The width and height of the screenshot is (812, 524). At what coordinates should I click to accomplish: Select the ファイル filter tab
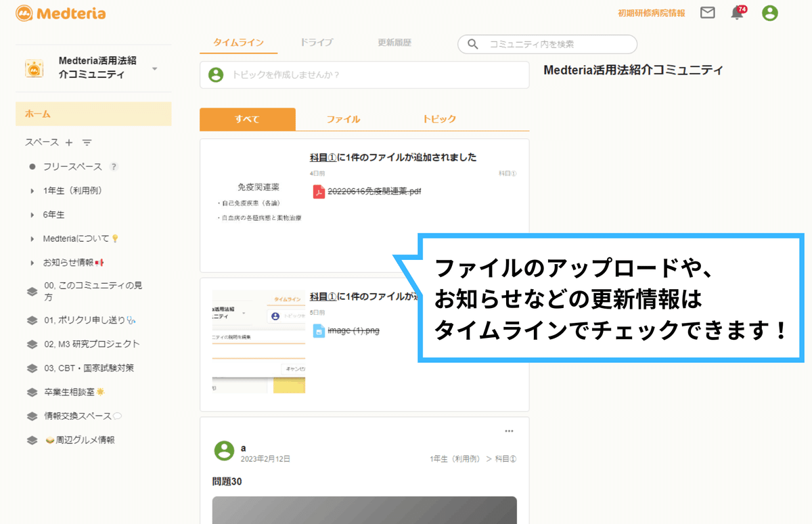[x=343, y=119]
